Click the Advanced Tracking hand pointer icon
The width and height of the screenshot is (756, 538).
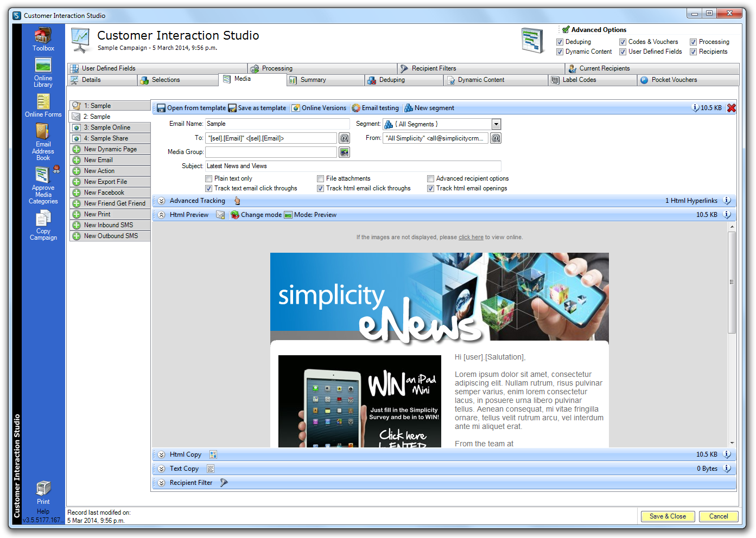(237, 201)
